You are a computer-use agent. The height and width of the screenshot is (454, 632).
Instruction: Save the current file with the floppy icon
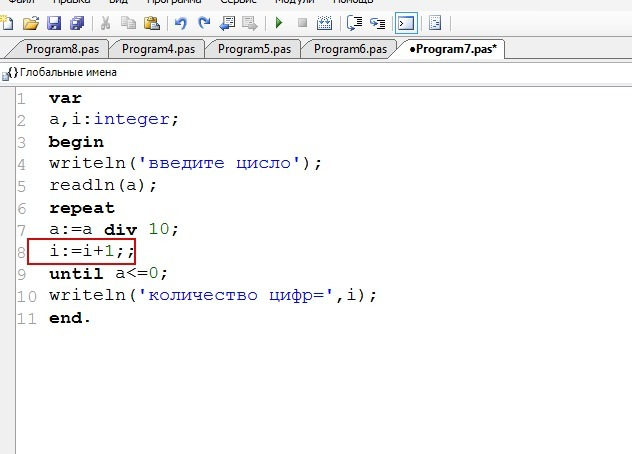tap(54, 23)
